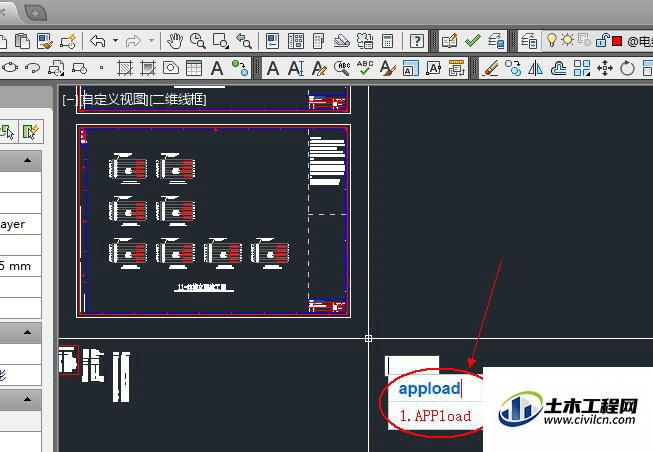Click the Quick Select icon in Properties panel
The image size is (653, 452).
30,132
